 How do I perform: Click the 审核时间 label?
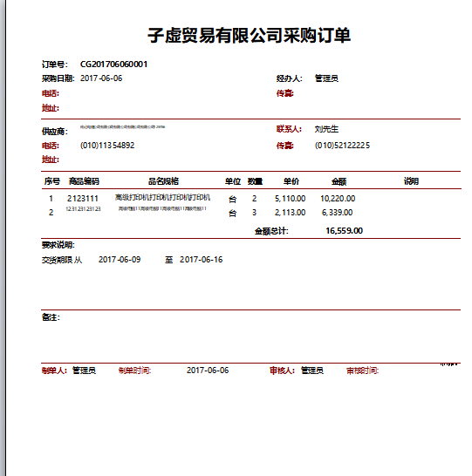[363, 371]
